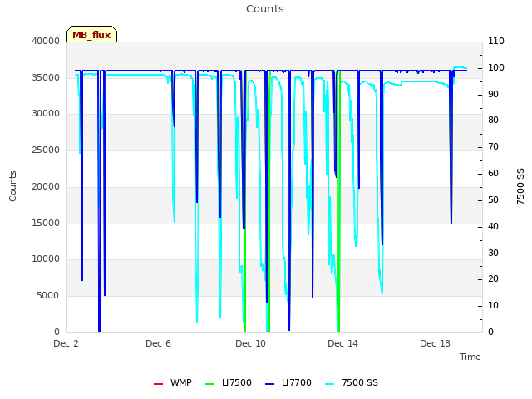Click the 25000 left axis tick label
Viewport: 532px width, 399px height.
pos(46,150)
